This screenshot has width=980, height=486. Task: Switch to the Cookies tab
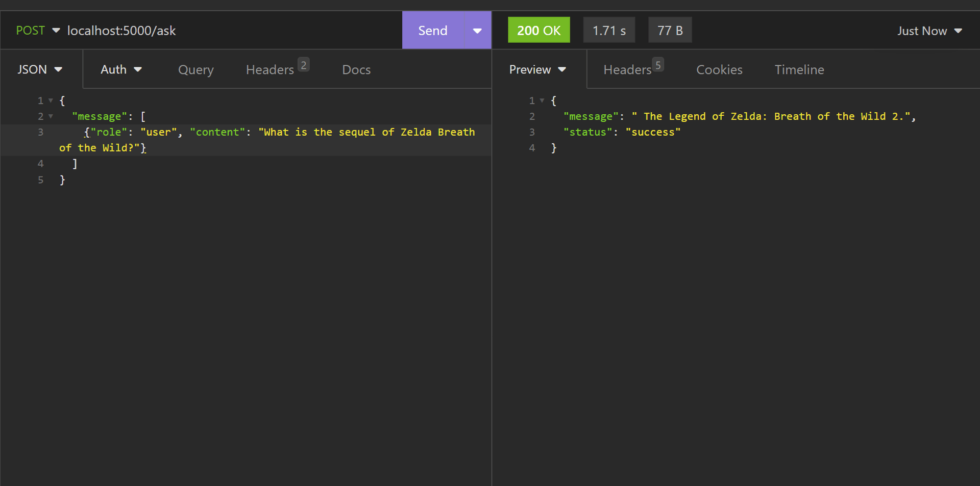(719, 70)
